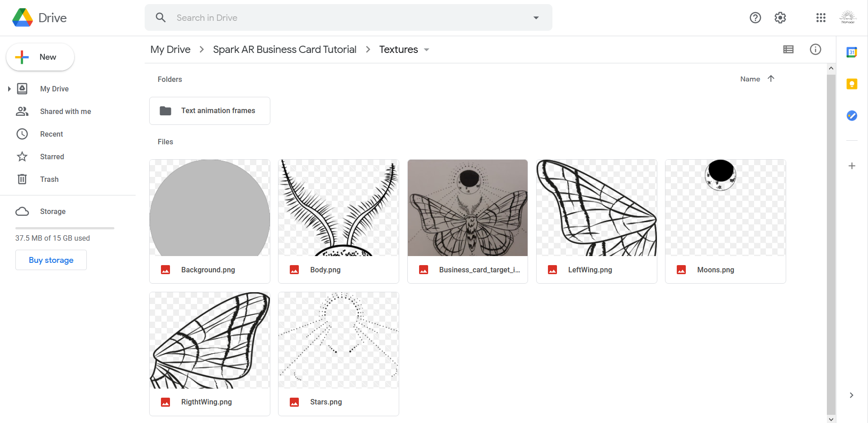Click the Buy storage button
The width and height of the screenshot is (868, 423).
click(51, 260)
